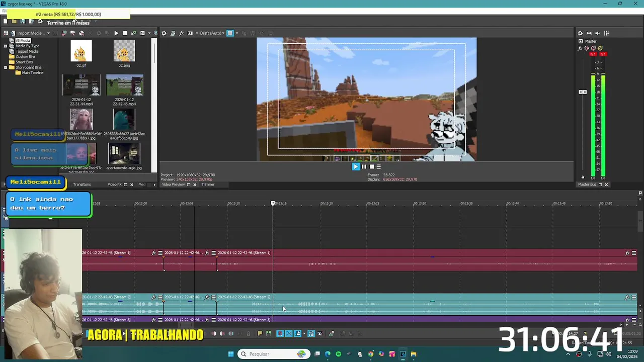644x362 pixels.
Task: Open Google Chrome from the taskbar
Action: pyautogui.click(x=371, y=354)
